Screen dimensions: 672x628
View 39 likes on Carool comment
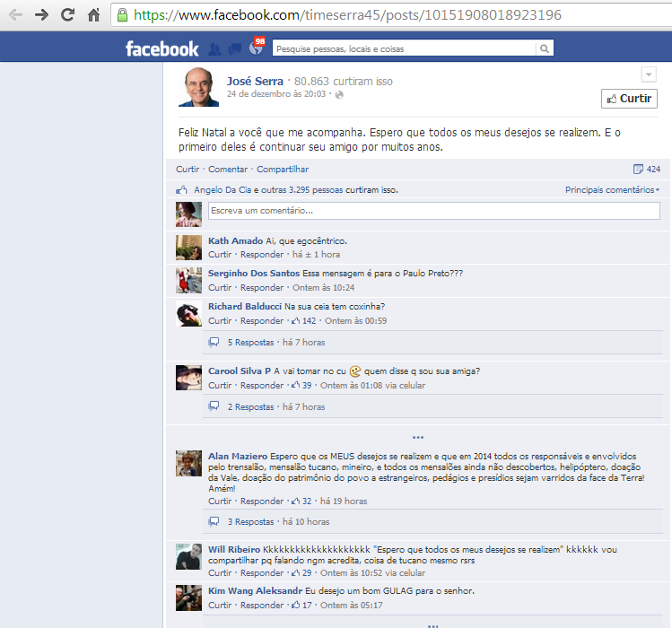301,386
